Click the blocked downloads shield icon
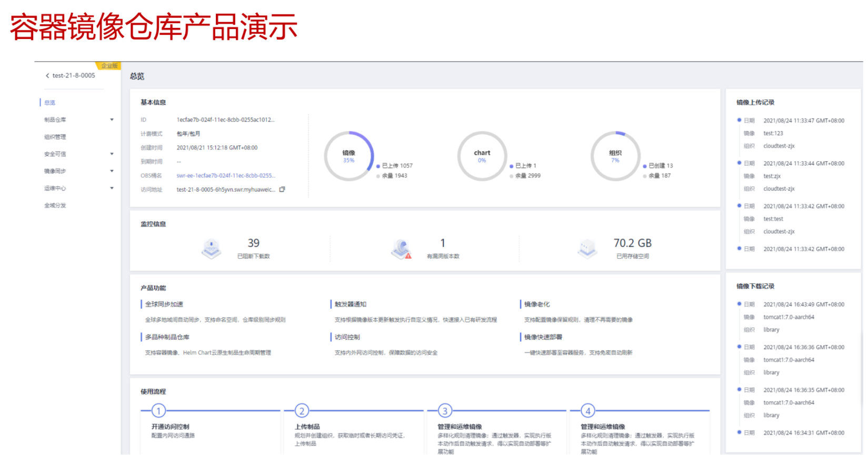The width and height of the screenshot is (868, 464). click(211, 248)
